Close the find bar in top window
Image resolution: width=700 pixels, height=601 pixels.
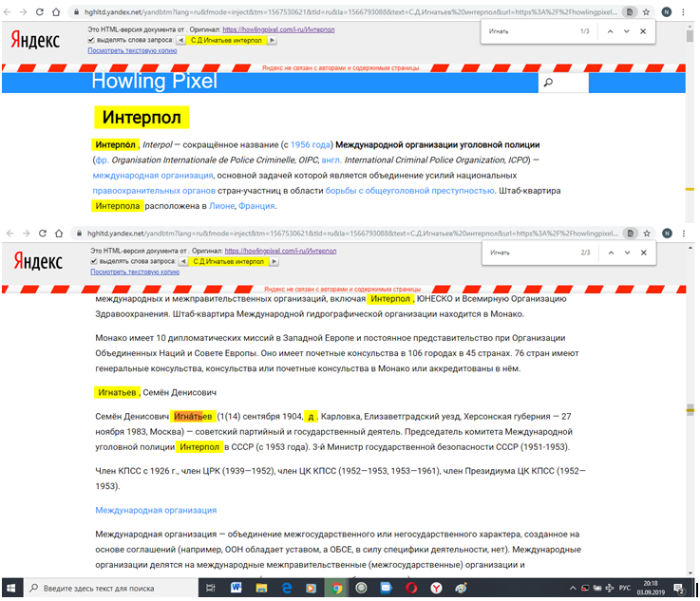643,31
